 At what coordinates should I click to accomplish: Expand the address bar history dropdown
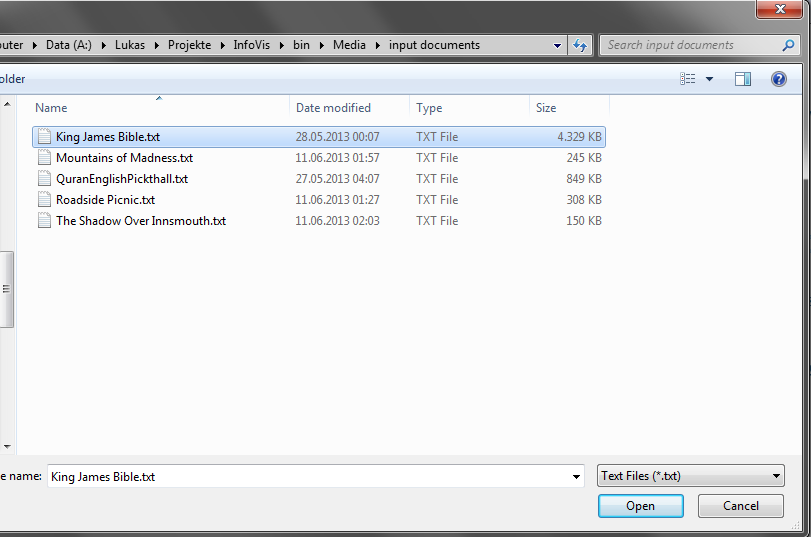click(557, 46)
